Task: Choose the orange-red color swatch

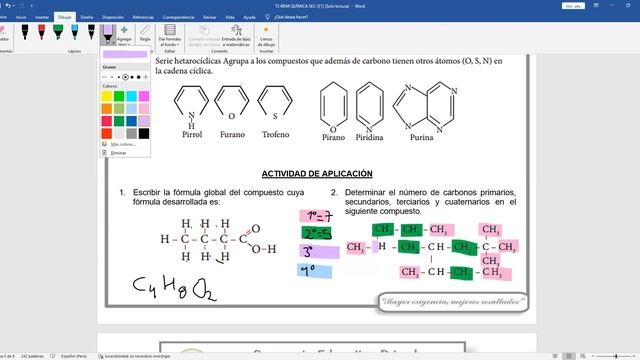Action: coord(107,133)
